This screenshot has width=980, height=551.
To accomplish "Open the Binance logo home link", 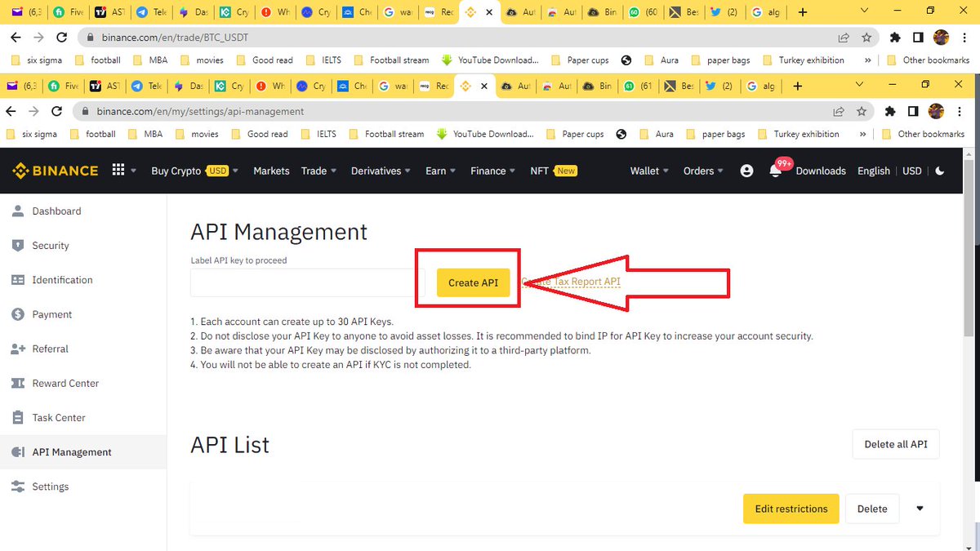I will click(x=55, y=171).
